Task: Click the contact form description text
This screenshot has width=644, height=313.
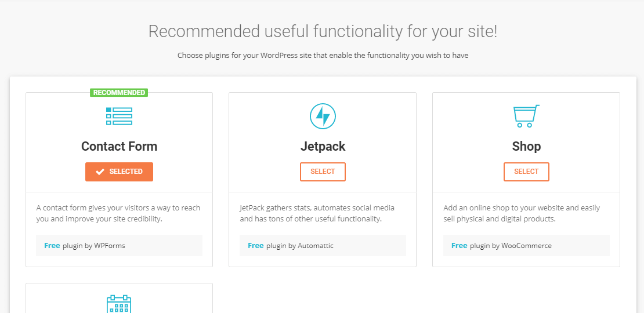Action: click(x=118, y=213)
